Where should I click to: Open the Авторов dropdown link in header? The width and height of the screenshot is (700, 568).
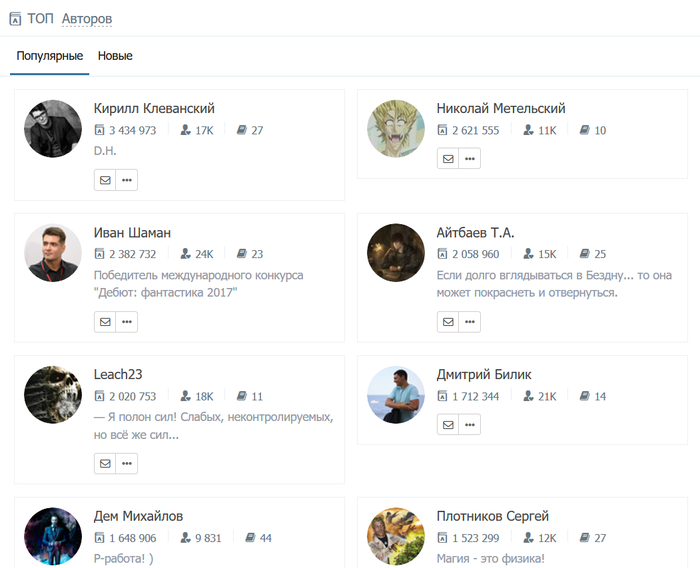87,19
